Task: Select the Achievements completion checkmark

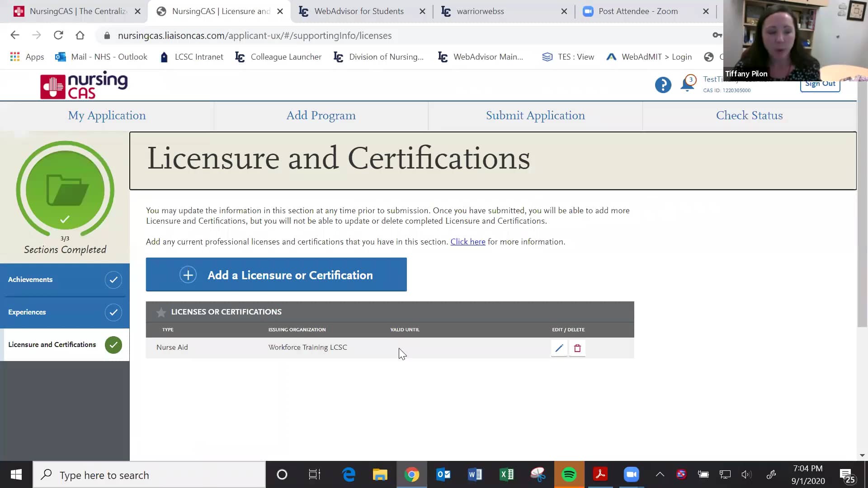Action: (113, 280)
